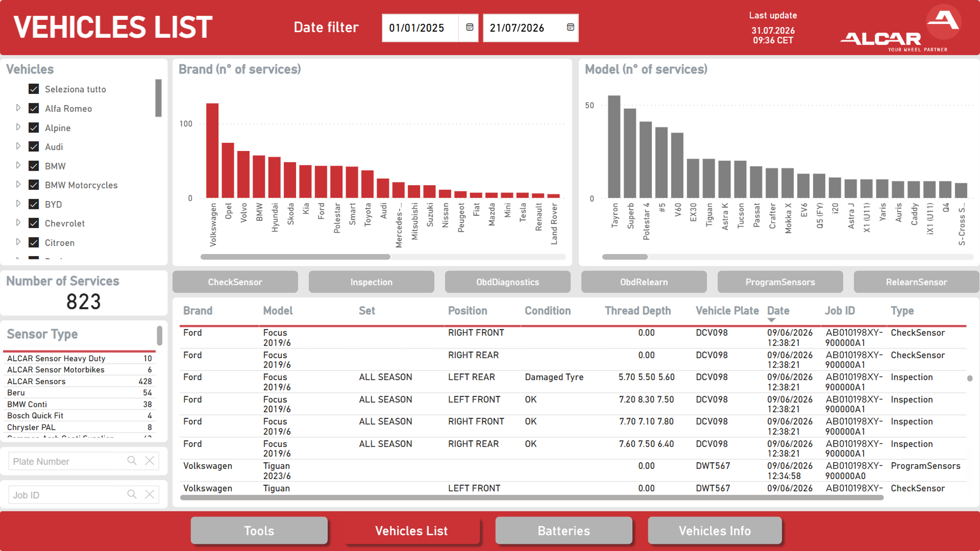980x551 pixels.
Task: Open the Vehicles Info page
Action: pyautogui.click(x=715, y=530)
